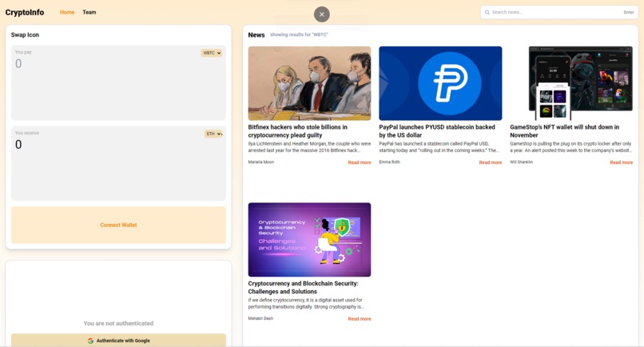
Task: Click Read more on PayPal article
Action: pyautogui.click(x=491, y=162)
